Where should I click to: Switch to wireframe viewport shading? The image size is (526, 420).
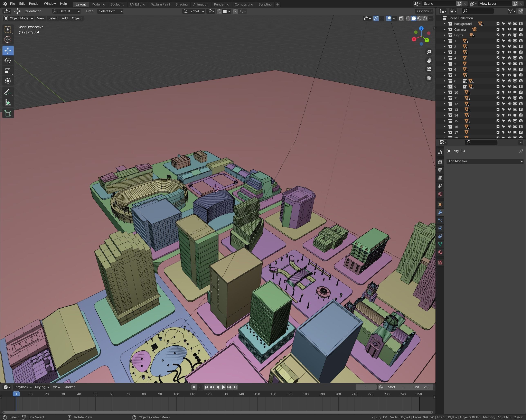click(408, 19)
